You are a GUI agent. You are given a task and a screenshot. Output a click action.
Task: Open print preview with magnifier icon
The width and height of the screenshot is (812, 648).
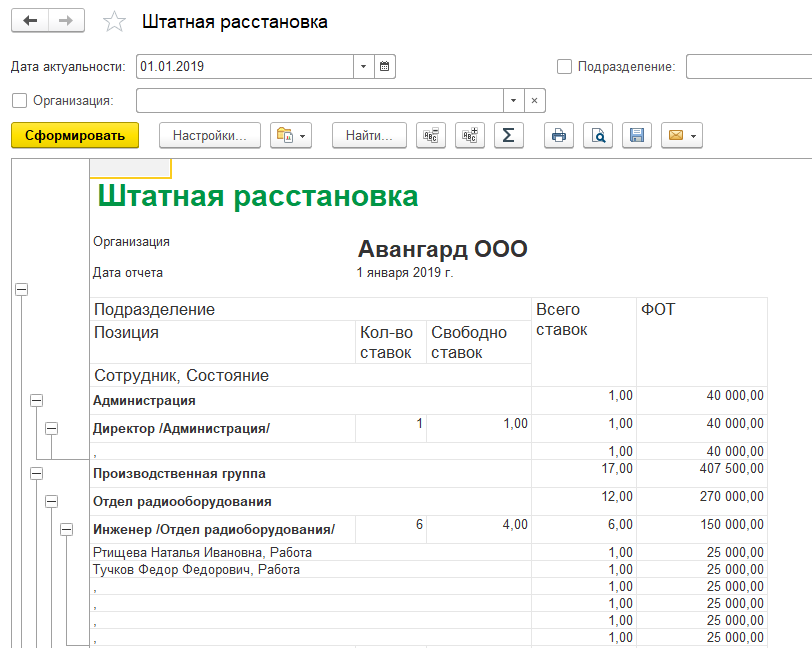[598, 135]
